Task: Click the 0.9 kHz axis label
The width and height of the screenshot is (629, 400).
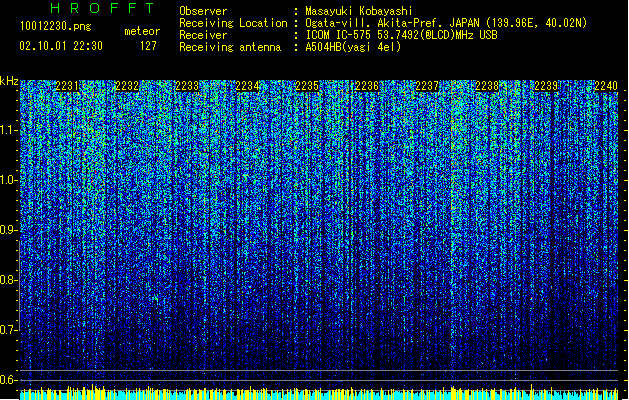Action: click(8, 230)
